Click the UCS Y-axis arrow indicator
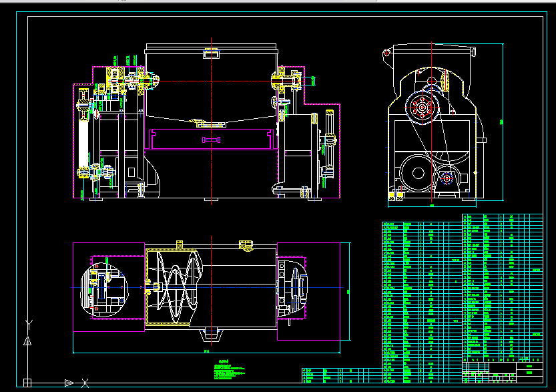 coord(27,341)
